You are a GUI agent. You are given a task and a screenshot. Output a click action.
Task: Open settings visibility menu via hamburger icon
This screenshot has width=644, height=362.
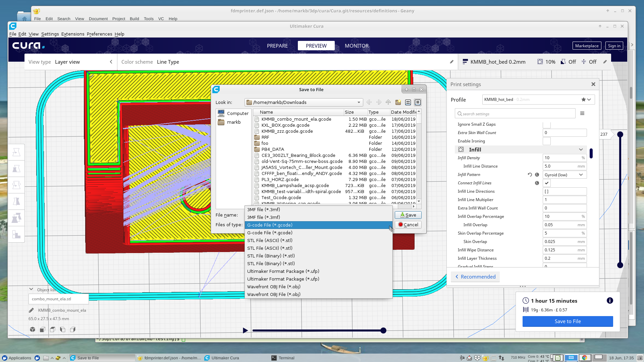[583, 113]
